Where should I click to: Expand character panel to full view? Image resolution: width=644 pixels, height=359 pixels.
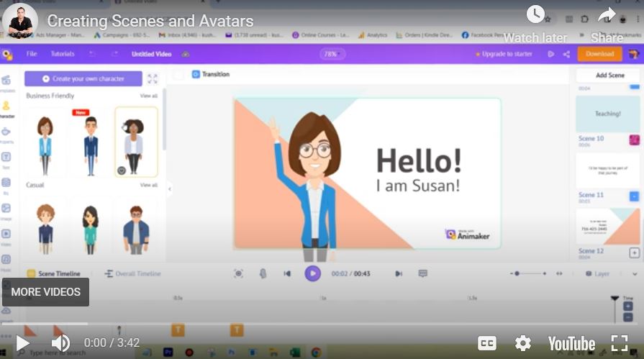[153, 78]
